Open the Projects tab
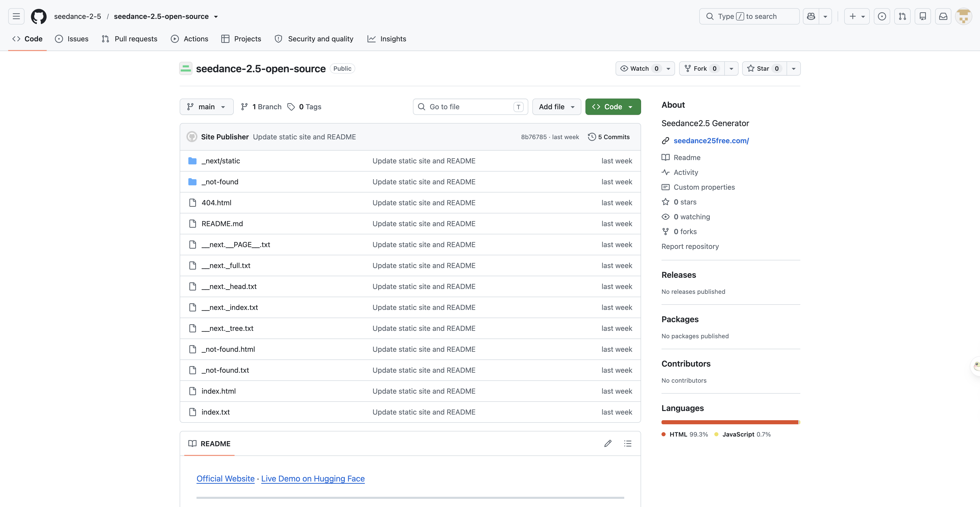The image size is (980, 507). (x=241, y=39)
